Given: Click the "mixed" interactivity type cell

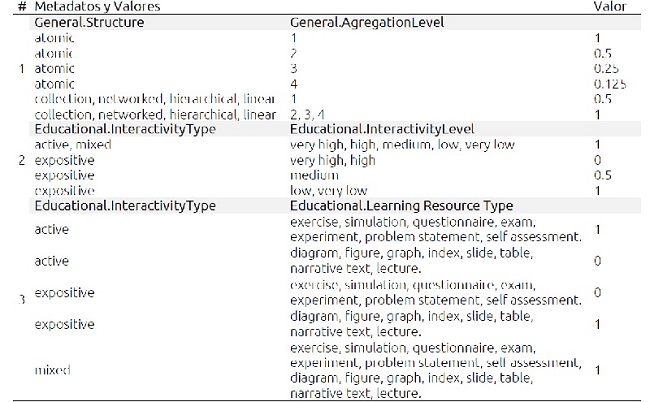Looking at the screenshot, I should pos(52,369).
